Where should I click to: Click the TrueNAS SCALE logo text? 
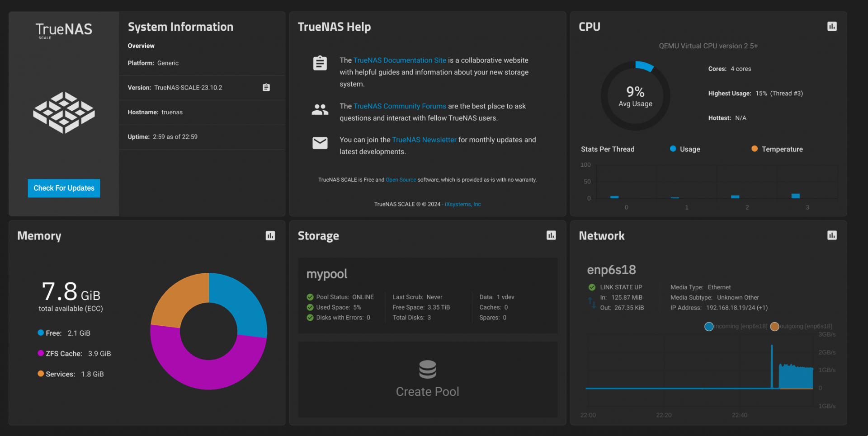(x=64, y=30)
